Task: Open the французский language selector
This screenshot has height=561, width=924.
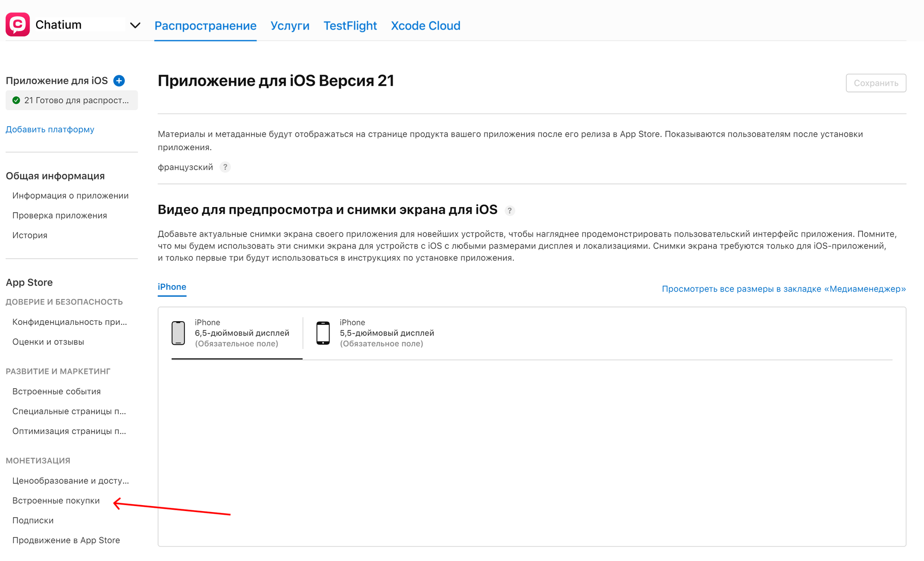Action: 185,167
